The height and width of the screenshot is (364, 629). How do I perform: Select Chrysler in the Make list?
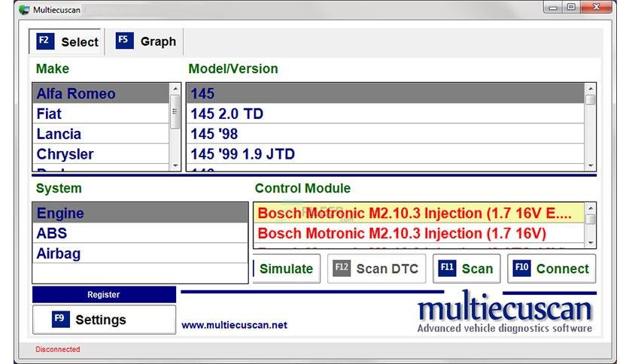(101, 153)
